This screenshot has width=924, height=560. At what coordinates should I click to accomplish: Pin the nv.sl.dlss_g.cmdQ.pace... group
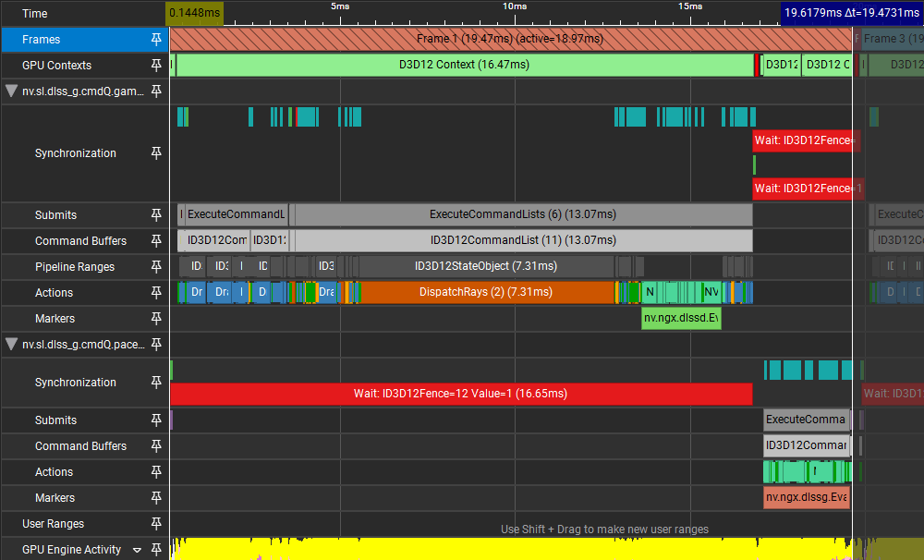coord(156,345)
